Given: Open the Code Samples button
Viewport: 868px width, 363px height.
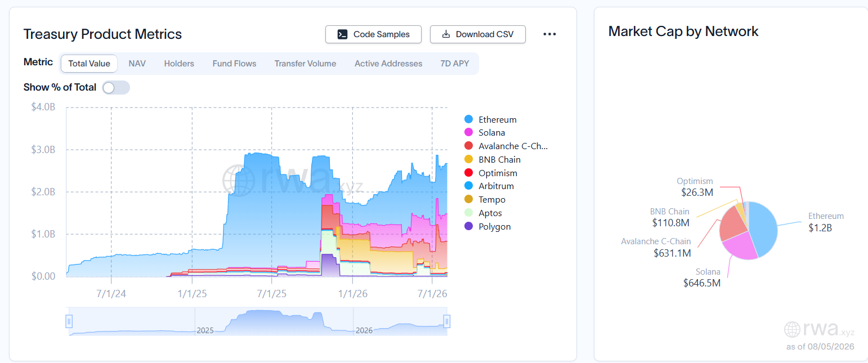Looking at the screenshot, I should click(373, 34).
